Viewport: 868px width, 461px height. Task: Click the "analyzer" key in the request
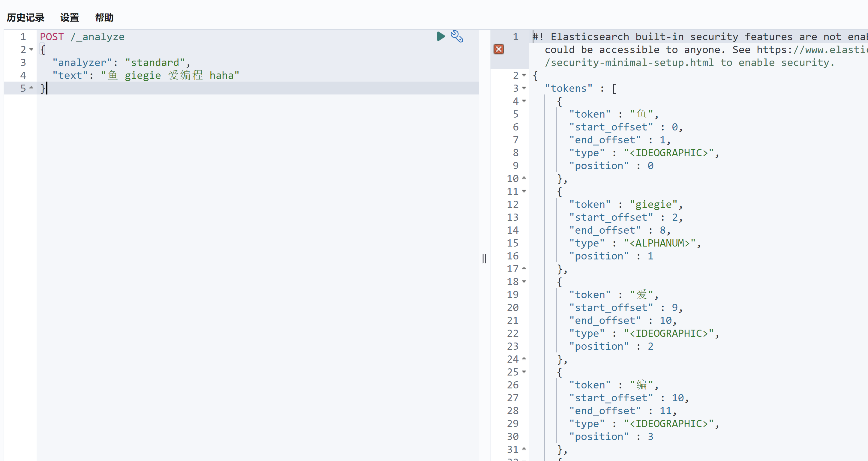click(x=82, y=63)
